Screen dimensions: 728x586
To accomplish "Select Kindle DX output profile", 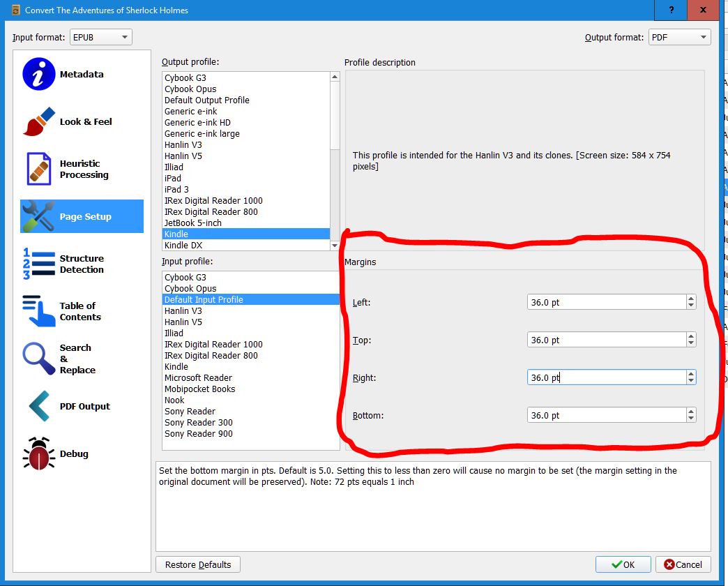I will (x=246, y=245).
